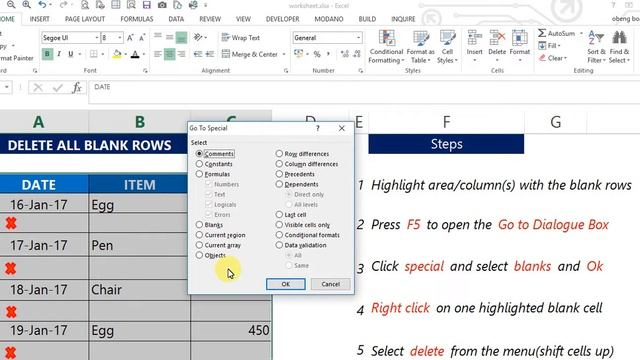Expand the AutoSum dropdown arrow

[x=581, y=33]
